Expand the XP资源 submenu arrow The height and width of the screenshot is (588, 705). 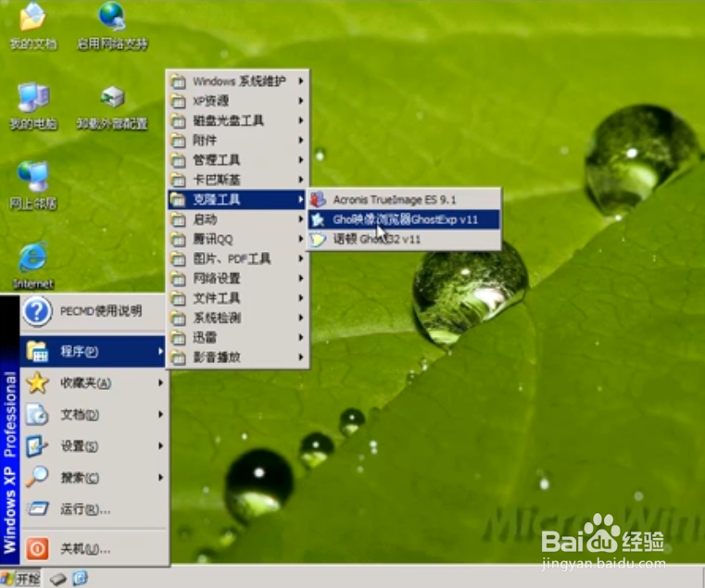(301, 101)
